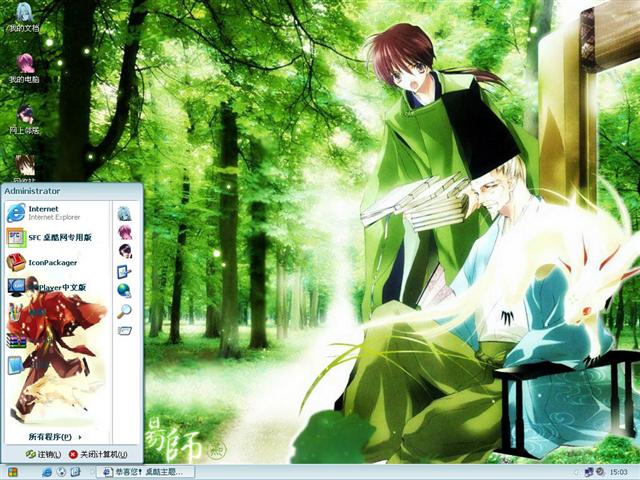Click the network tray icon beside the clock
Viewport: 640px width, 480px height.
point(589,472)
